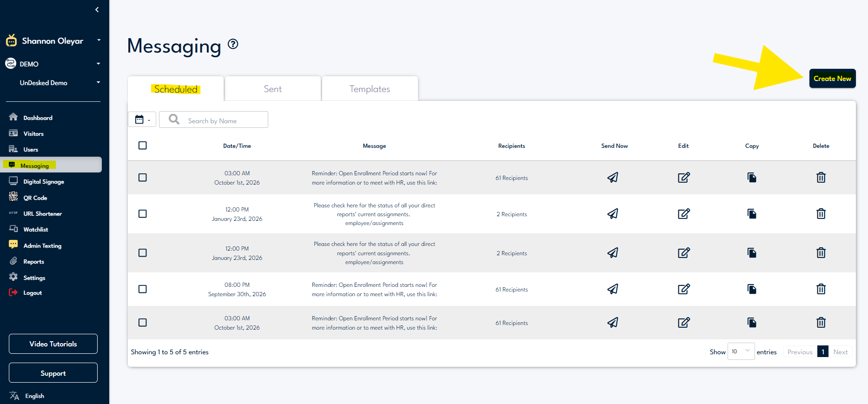Collapse the sidebar with the arrow icon
This screenshot has width=868, height=404.
click(x=97, y=10)
